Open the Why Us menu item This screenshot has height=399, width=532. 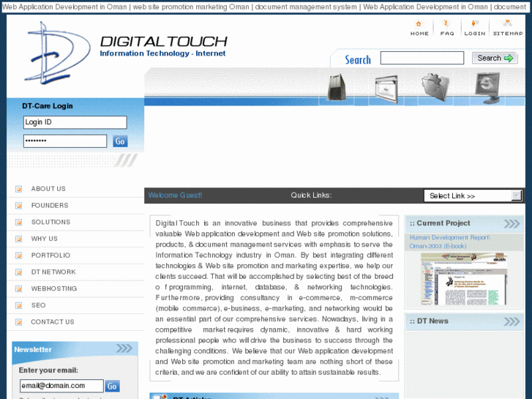point(45,239)
